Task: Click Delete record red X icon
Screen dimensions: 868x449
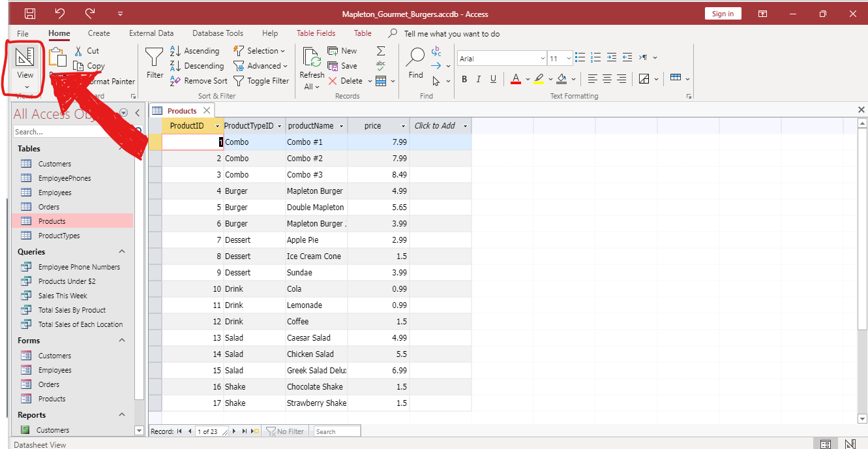Action: pyautogui.click(x=333, y=81)
